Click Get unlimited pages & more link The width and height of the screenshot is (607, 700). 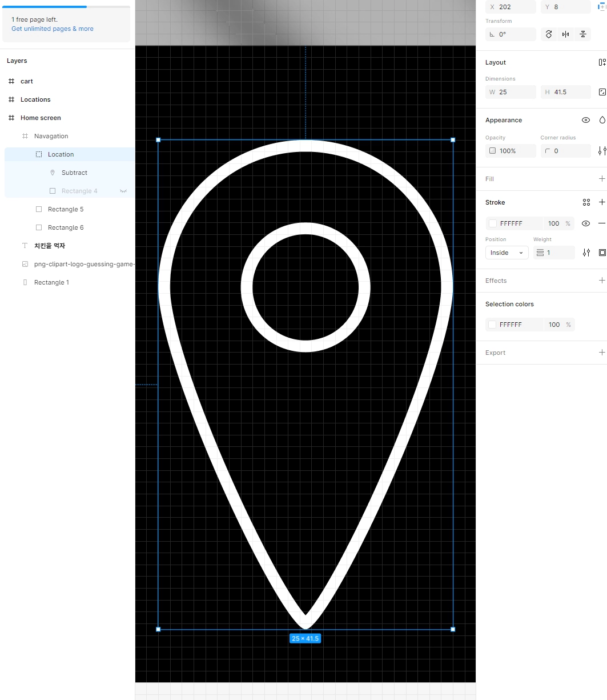(53, 29)
